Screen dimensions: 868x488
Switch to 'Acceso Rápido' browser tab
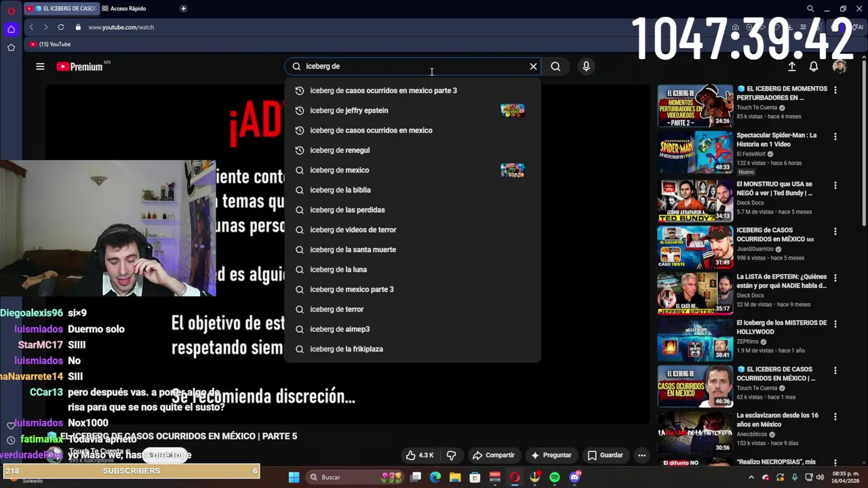coord(124,8)
